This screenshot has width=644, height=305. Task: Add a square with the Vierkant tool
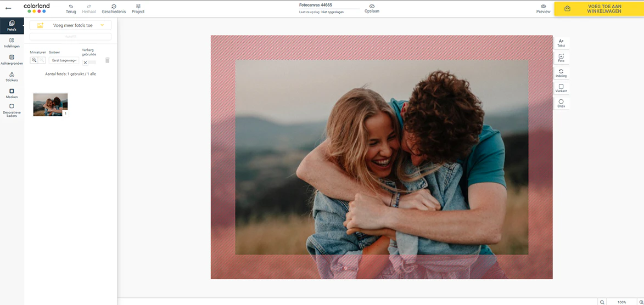click(x=561, y=88)
